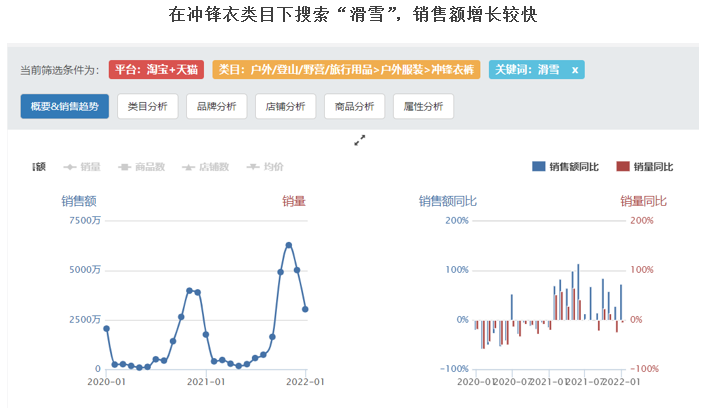Screen dimensions: 724x414
Task: Click the 当前筛选条件为 label
Action: pos(60,70)
